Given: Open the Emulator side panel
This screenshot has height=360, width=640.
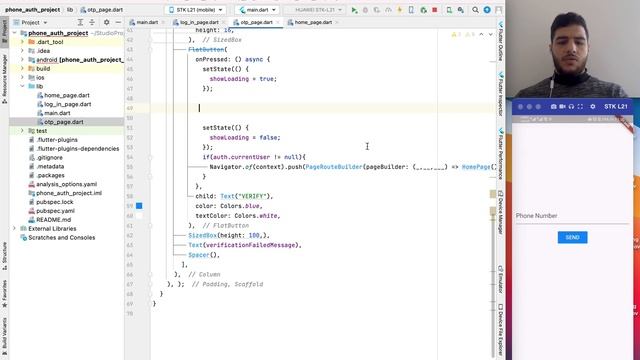Looking at the screenshot, I should click(500, 279).
